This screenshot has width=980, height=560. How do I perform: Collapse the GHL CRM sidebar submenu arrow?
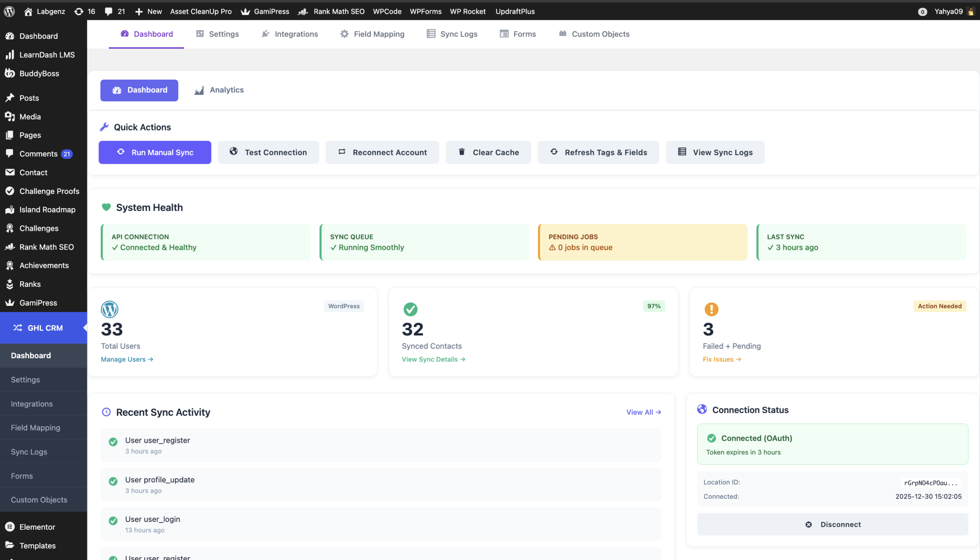(x=85, y=328)
